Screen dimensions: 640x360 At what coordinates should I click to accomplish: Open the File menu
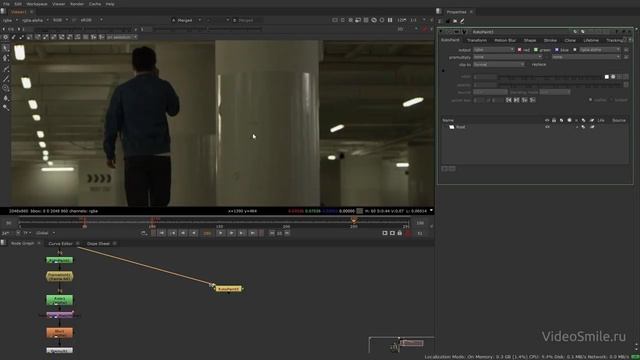coord(6,4)
